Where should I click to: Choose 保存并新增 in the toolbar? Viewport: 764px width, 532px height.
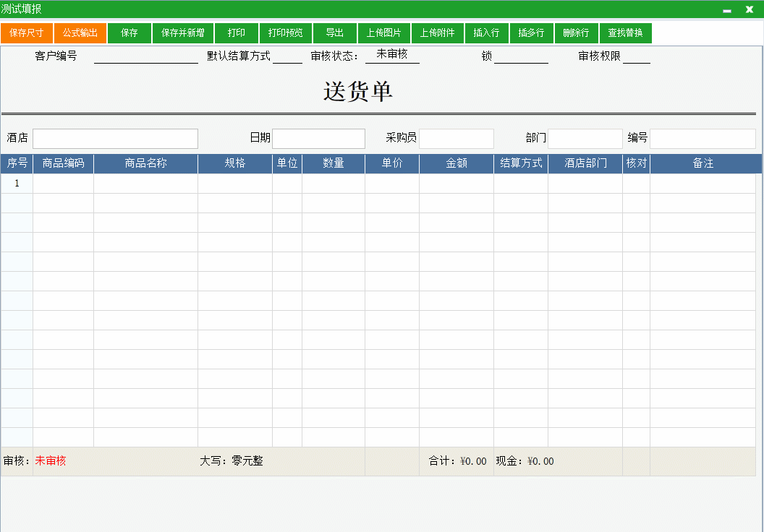point(183,33)
